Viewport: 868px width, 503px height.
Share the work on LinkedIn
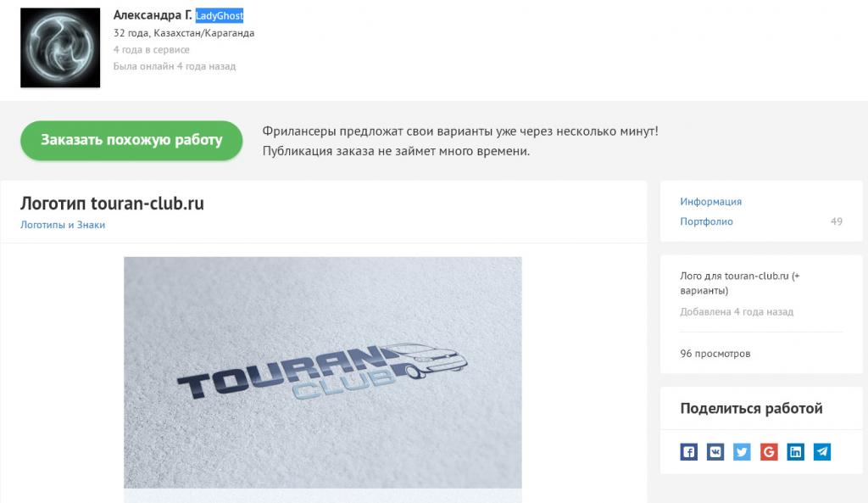pyautogui.click(x=795, y=451)
